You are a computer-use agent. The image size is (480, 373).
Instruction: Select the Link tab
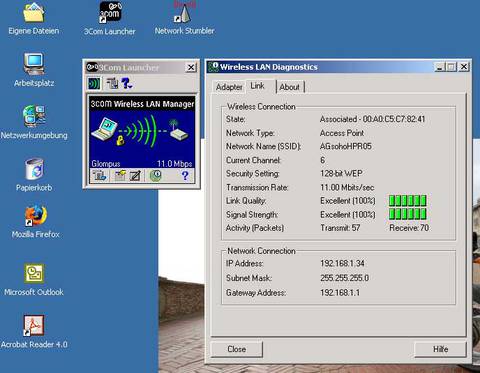tap(258, 86)
